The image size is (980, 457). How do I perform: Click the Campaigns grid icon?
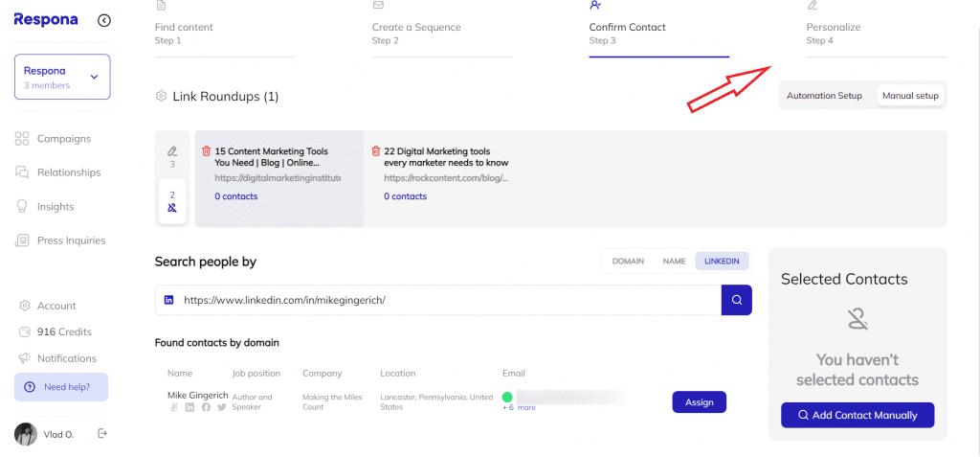click(x=22, y=138)
